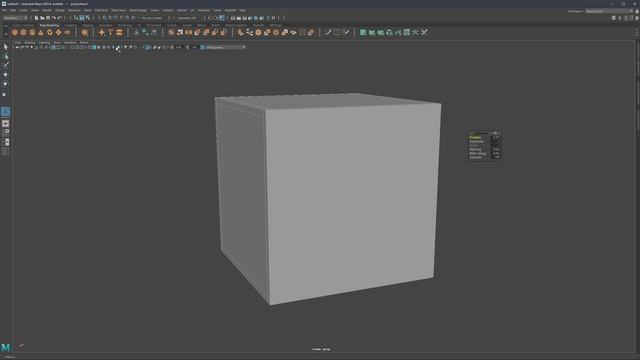Click the Mitering value in bevel editor
Image resolution: width=640 pixels, height=360 pixels.
[x=496, y=149]
